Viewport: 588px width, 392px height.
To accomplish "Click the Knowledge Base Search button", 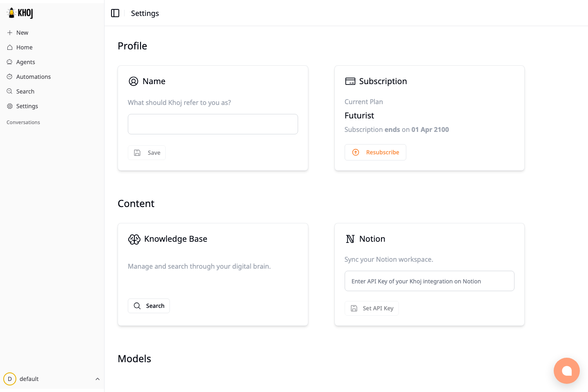I will point(149,306).
